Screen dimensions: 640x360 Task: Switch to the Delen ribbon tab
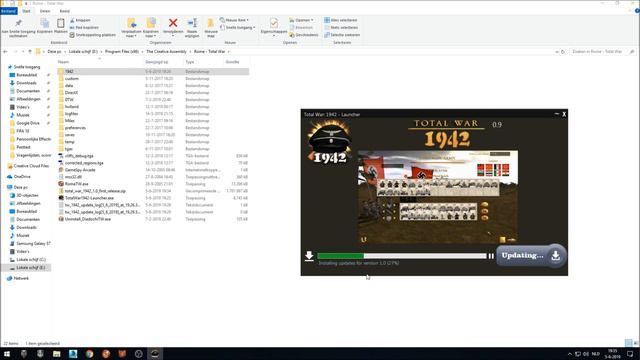coord(45,11)
